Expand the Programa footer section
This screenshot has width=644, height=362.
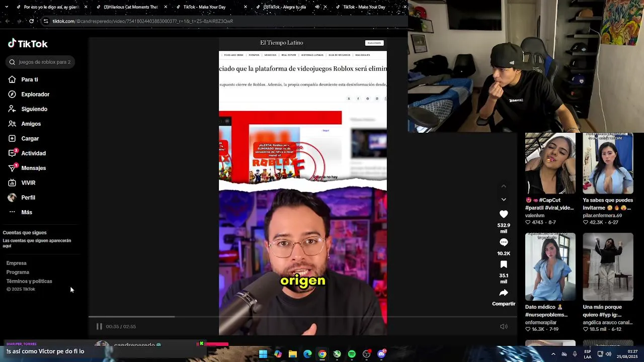click(x=18, y=272)
